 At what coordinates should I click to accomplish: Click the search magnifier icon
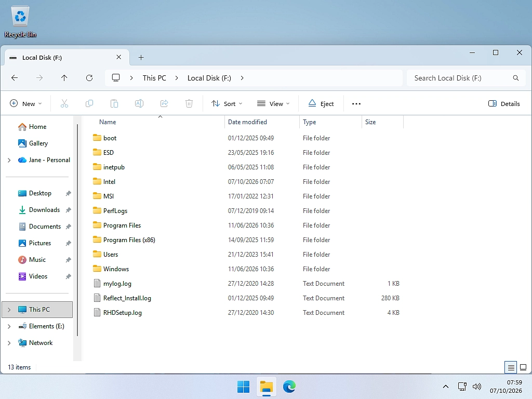point(516,78)
